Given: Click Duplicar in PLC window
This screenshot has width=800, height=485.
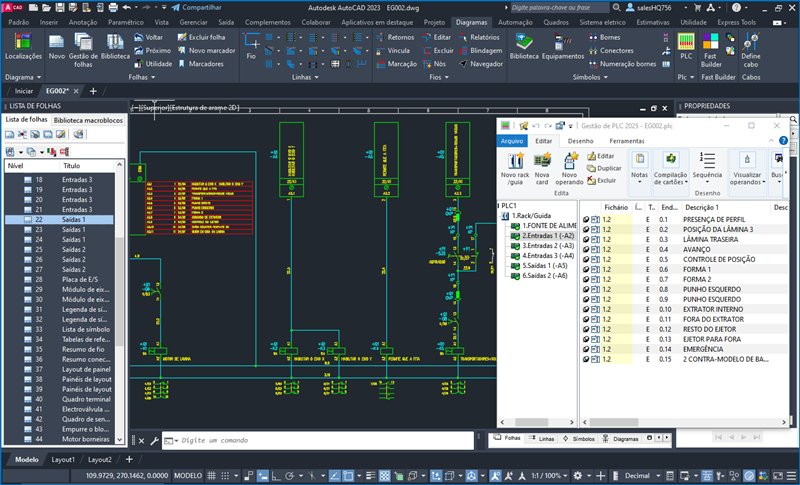Looking at the screenshot, I should click(604, 168).
